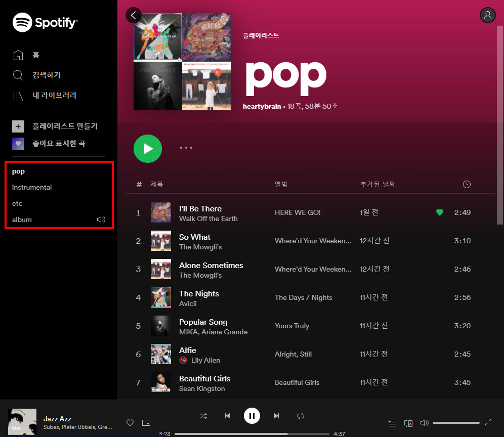The width and height of the screenshot is (504, 437).
Task: Enter full screen mode
Action: tap(488, 422)
